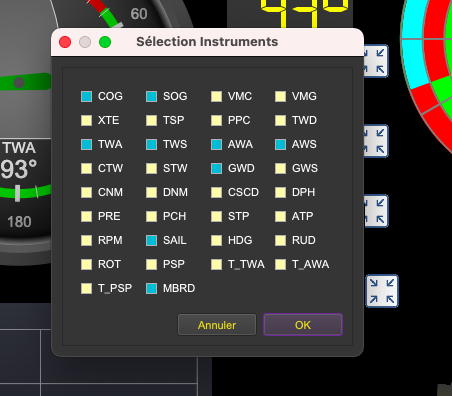Check the RPM instrument checkbox

pyautogui.click(x=87, y=240)
